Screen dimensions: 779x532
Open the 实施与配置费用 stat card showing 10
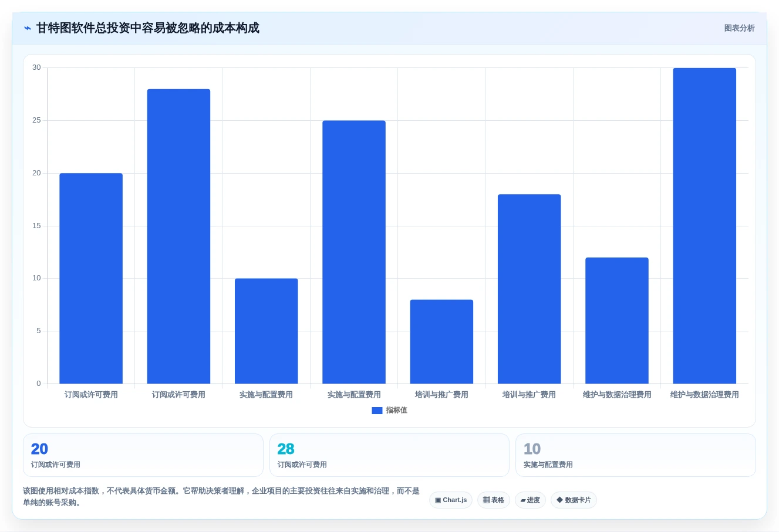click(x=636, y=455)
